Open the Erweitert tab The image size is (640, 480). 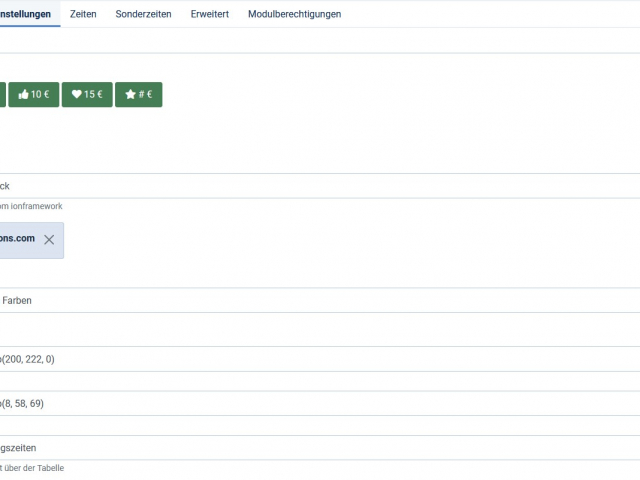(x=210, y=14)
